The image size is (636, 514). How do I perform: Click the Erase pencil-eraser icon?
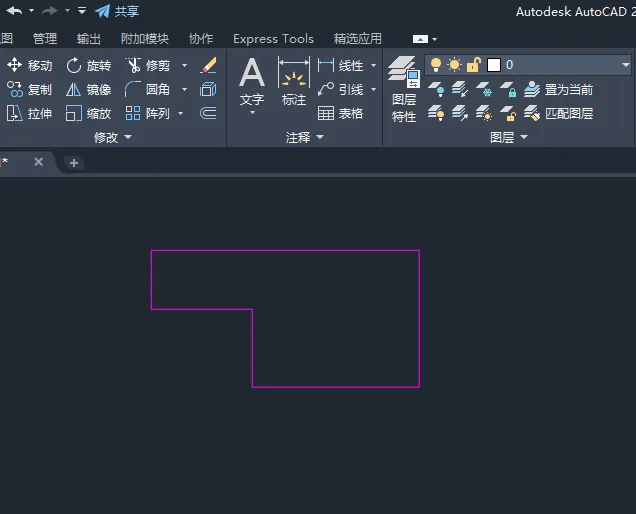tap(208, 65)
